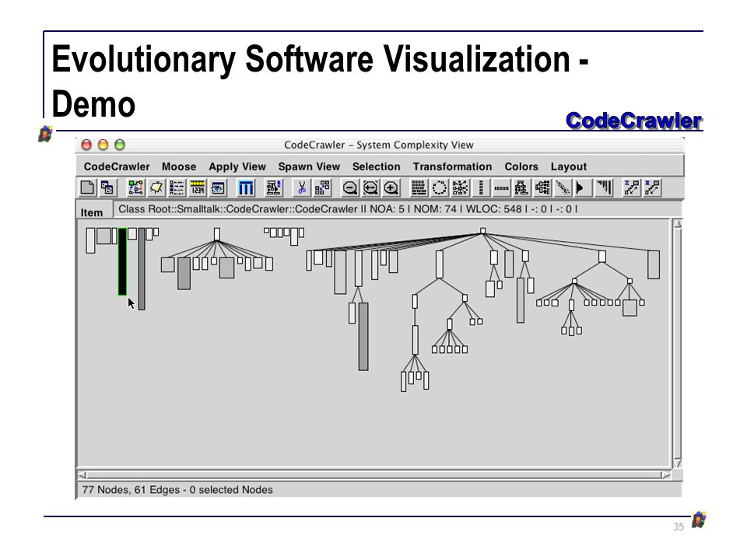The width and height of the screenshot is (747, 560).
Task: Open the Transformation menu
Action: click(453, 166)
